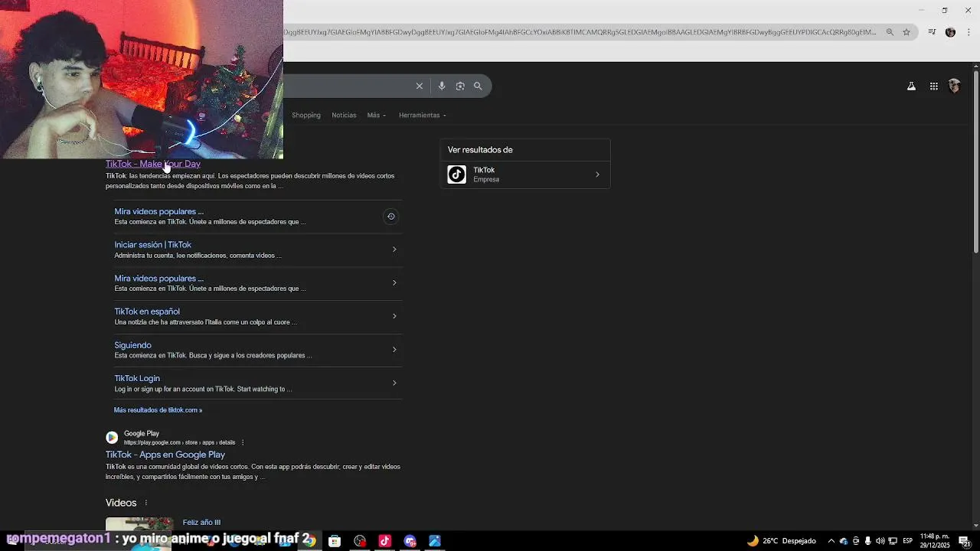Image resolution: width=980 pixels, height=551 pixels.
Task: Expand the TikTok Login sitelink chevron
Action: [394, 383]
